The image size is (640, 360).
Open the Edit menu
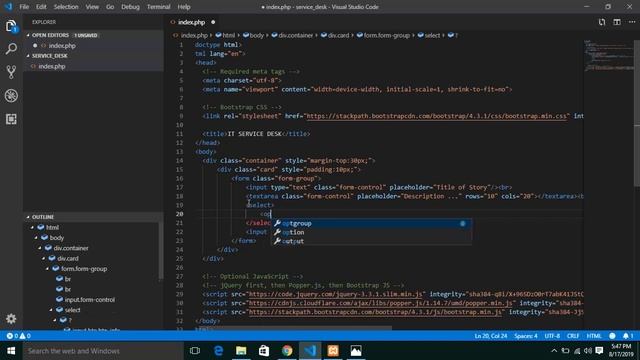pos(41,7)
